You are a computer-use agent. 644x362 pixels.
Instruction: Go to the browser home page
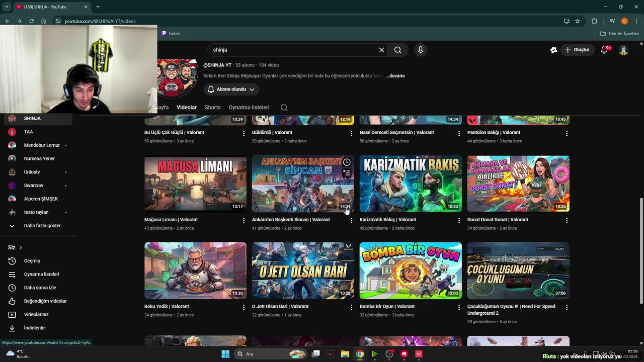pyautogui.click(x=44, y=21)
